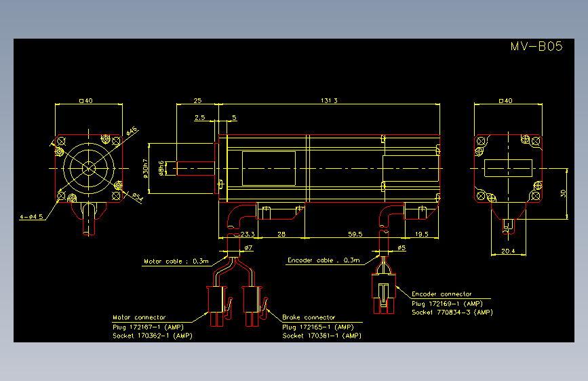Click the vertical 30 dimension in rear view

[x=563, y=193]
